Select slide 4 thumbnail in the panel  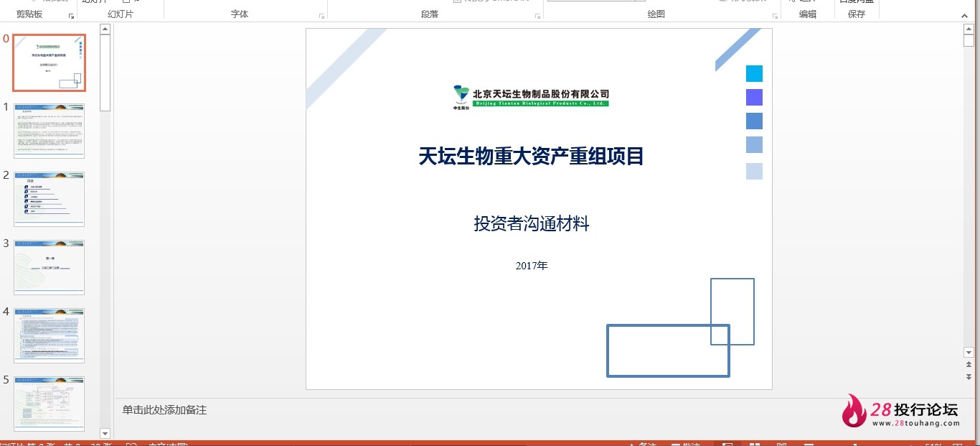point(49,335)
